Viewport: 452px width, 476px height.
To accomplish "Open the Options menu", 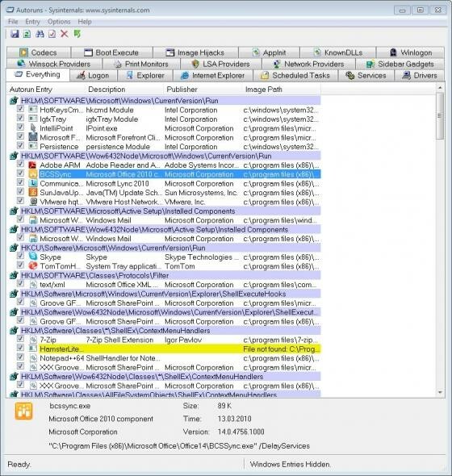I will click(x=59, y=22).
